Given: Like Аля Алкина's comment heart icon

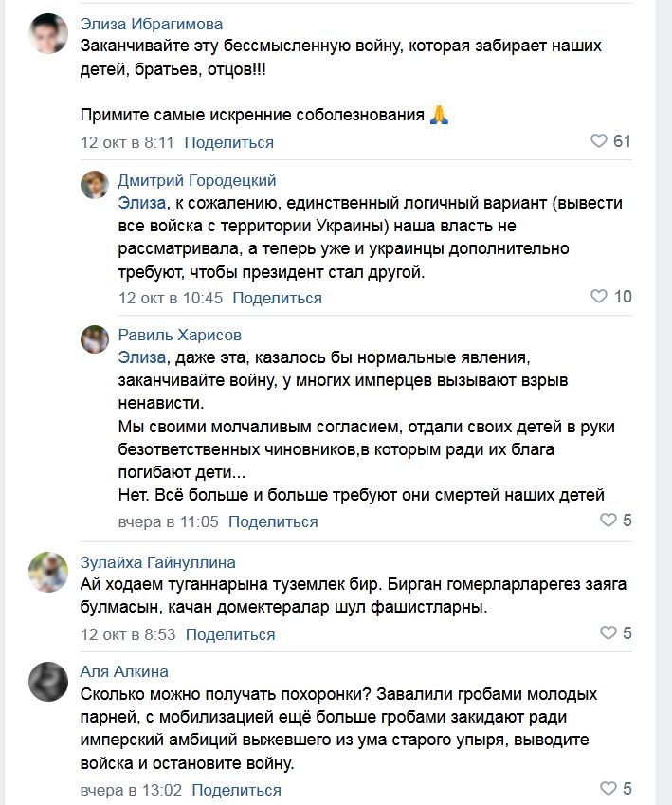Looking at the screenshot, I should pyautogui.click(x=608, y=789).
